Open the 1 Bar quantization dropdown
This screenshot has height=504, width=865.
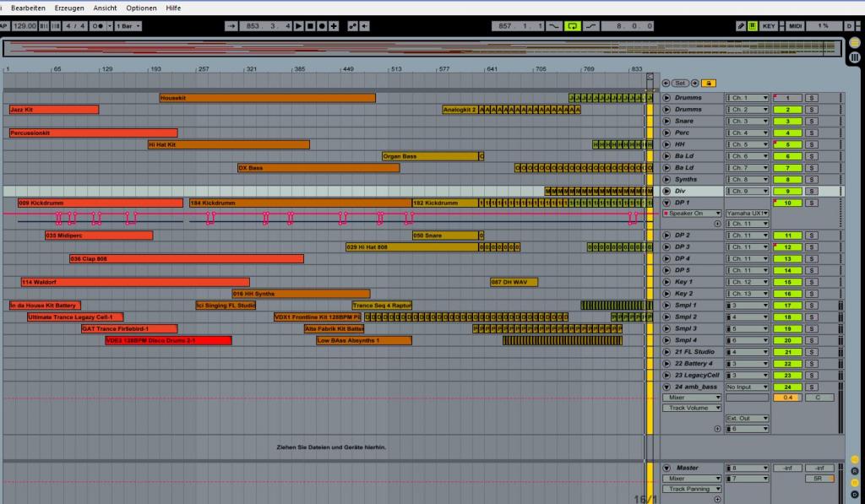tap(128, 26)
